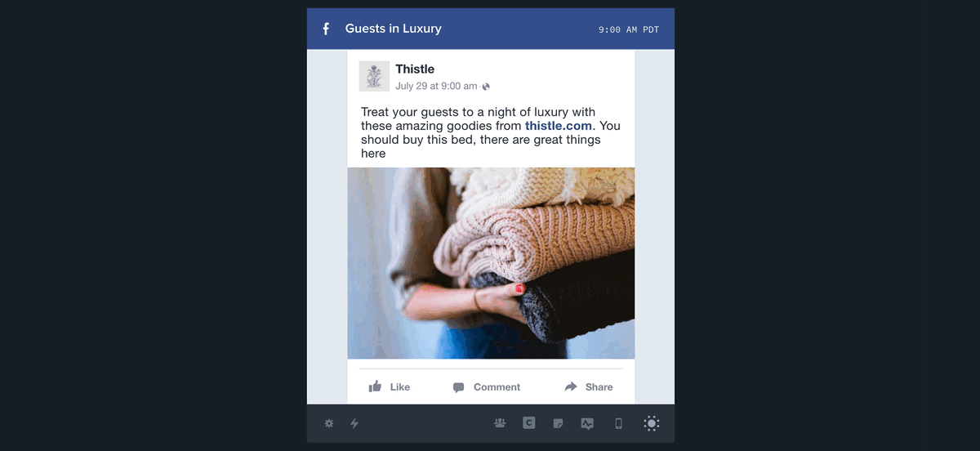This screenshot has height=451, width=980.
Task: Click the 9:00 AM PDT time label
Action: [x=629, y=29]
